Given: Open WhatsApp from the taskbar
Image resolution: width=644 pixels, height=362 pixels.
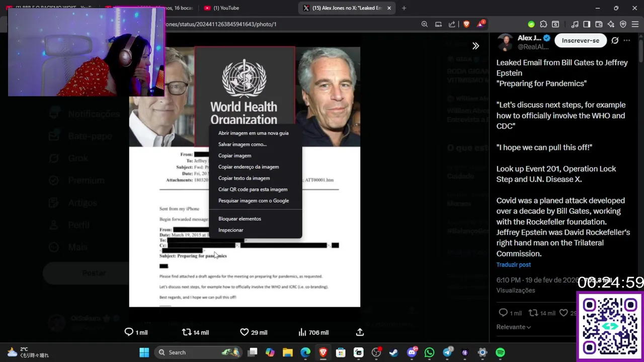Looking at the screenshot, I should click(x=429, y=352).
